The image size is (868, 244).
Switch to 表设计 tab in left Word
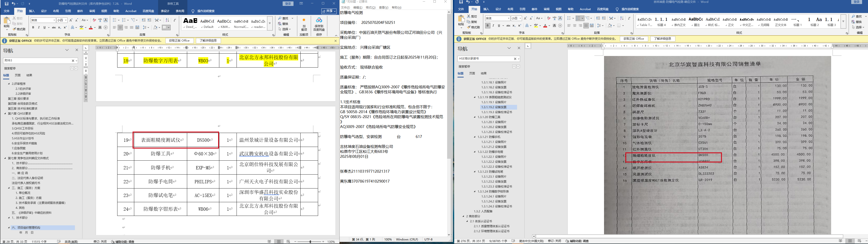coord(165,11)
